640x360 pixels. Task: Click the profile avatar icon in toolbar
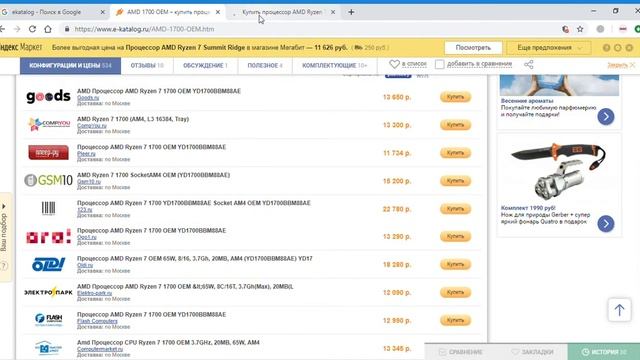pos(600,29)
